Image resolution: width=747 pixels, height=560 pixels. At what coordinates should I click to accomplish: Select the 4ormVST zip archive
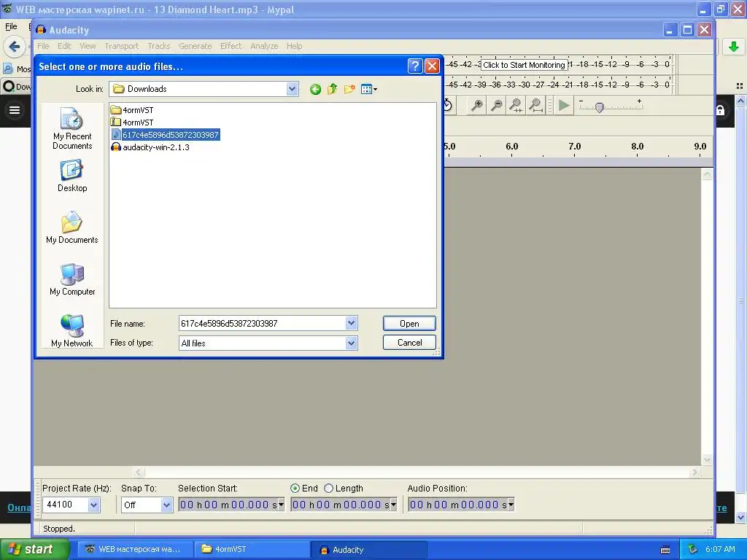132,122
